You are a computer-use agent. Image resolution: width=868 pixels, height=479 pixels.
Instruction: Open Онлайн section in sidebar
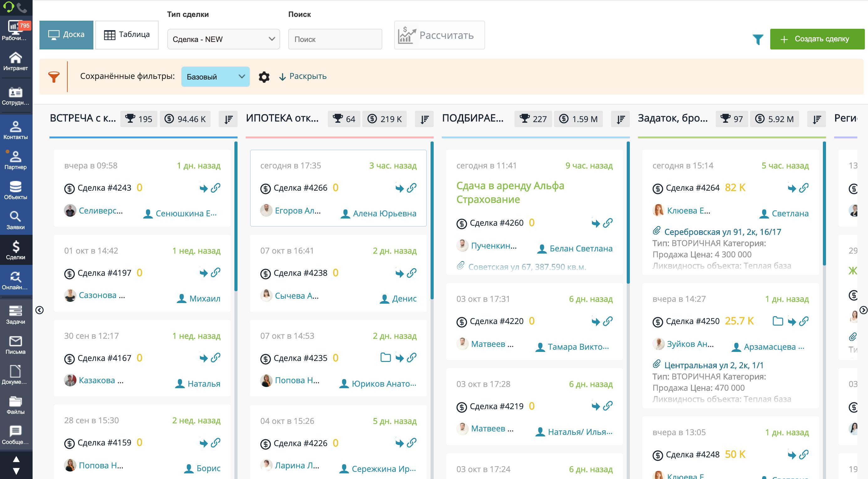tap(15, 280)
